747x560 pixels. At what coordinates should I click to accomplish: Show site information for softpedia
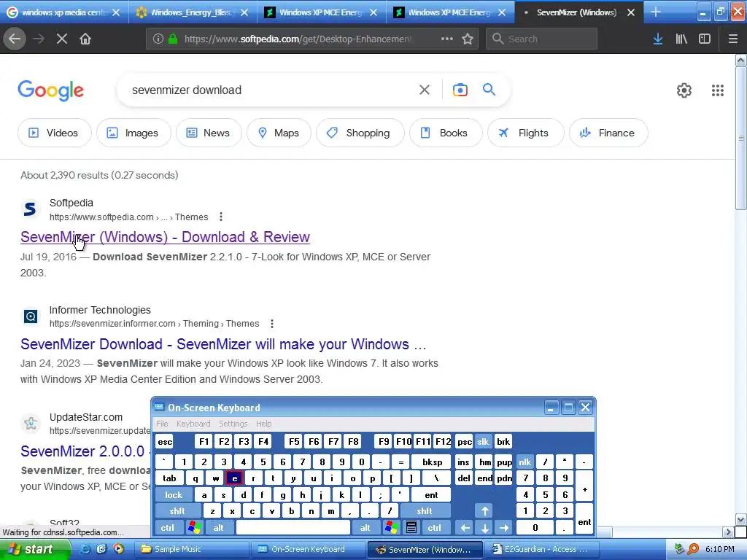click(158, 39)
